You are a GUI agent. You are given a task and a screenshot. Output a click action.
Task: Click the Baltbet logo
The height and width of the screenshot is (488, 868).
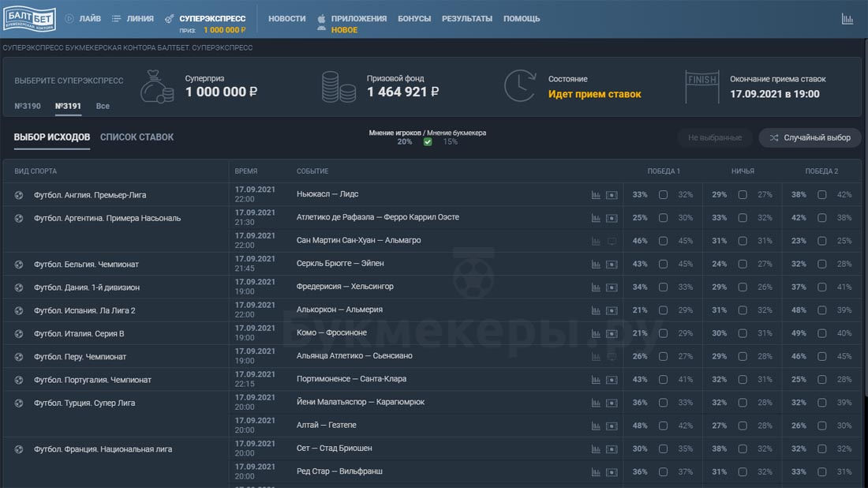29,19
